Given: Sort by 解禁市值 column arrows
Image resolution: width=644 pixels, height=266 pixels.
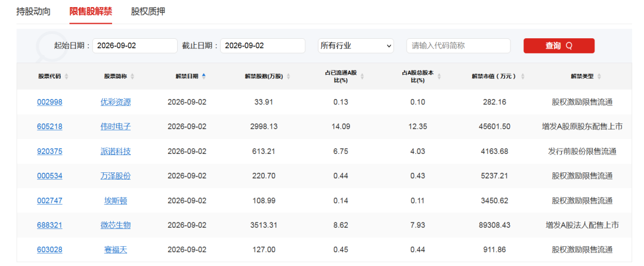Looking at the screenshot, I should pyautogui.click(x=522, y=76).
